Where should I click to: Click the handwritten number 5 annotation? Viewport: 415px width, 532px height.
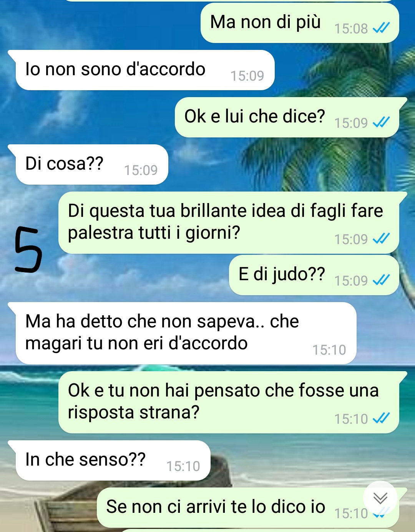click(x=28, y=249)
